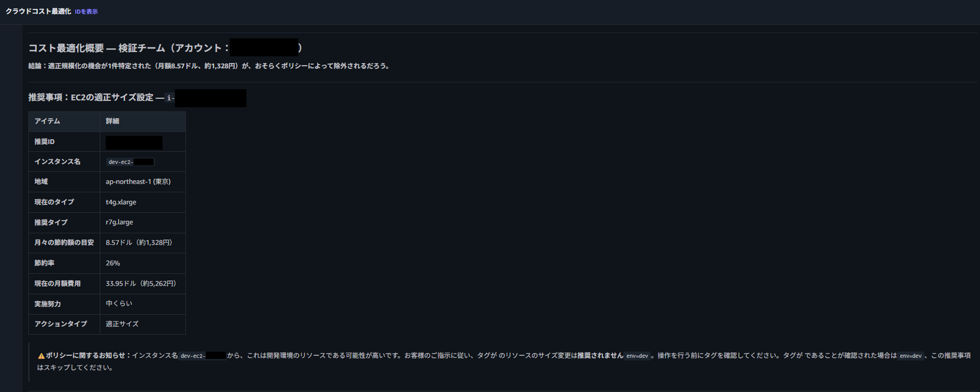
Task: Select the action type value '適正サイズ'
Action: [x=122, y=324]
